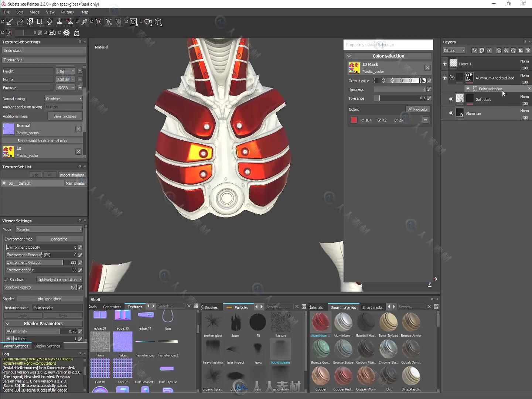Viewport: 532px width, 399px height.
Task: Add a mask to the layer
Action: tap(482, 51)
